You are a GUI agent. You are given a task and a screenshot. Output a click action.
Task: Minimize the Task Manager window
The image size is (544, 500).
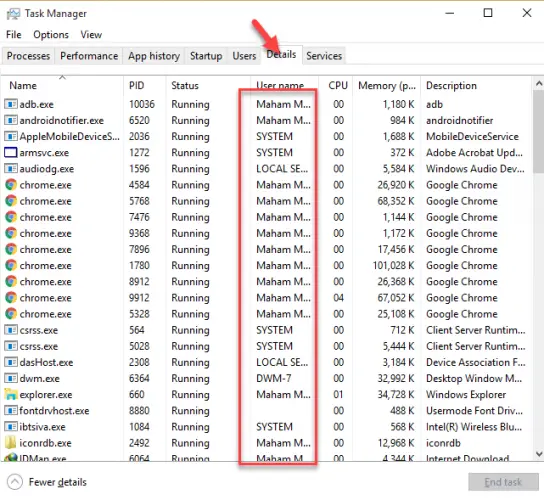(450, 13)
